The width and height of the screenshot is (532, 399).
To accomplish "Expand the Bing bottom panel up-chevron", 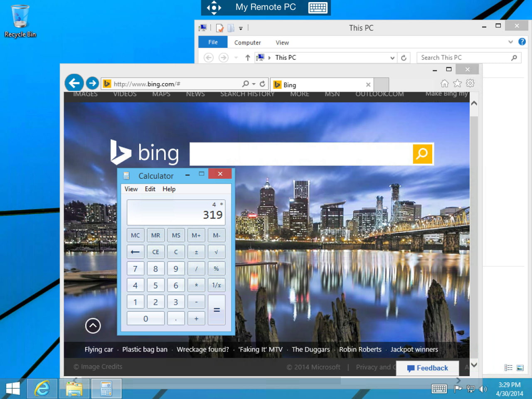I will tap(93, 326).
